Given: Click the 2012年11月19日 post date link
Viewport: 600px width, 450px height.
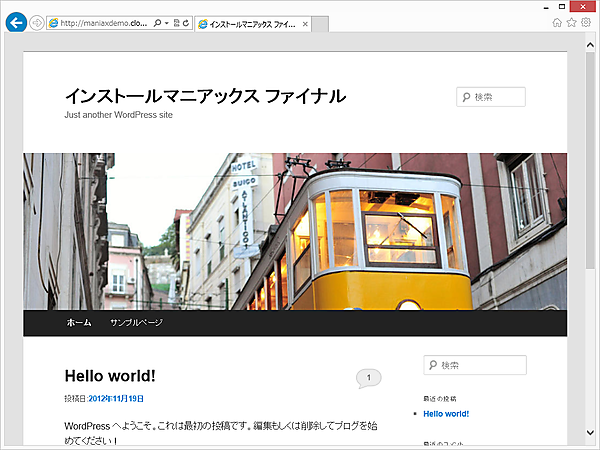Looking at the screenshot, I should [x=116, y=399].
